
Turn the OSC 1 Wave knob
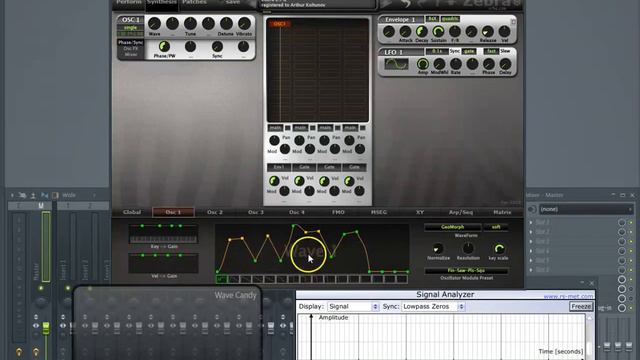pyautogui.click(x=154, y=24)
